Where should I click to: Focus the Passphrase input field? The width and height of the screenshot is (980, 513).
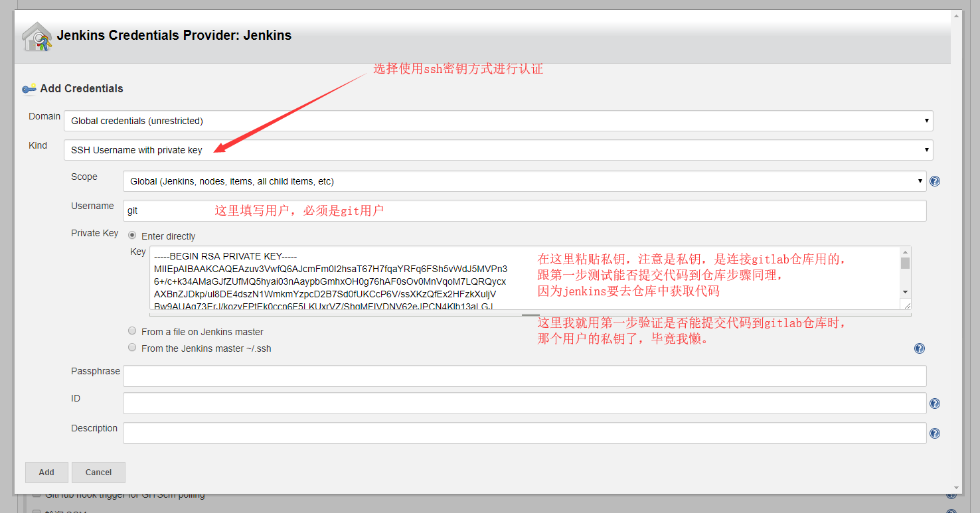point(525,376)
